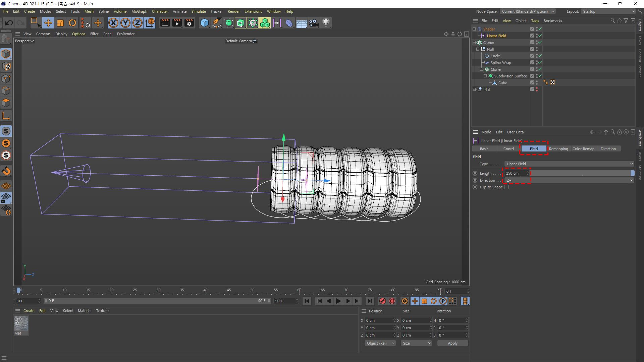
Task: Click the Apply button
Action: click(452, 343)
